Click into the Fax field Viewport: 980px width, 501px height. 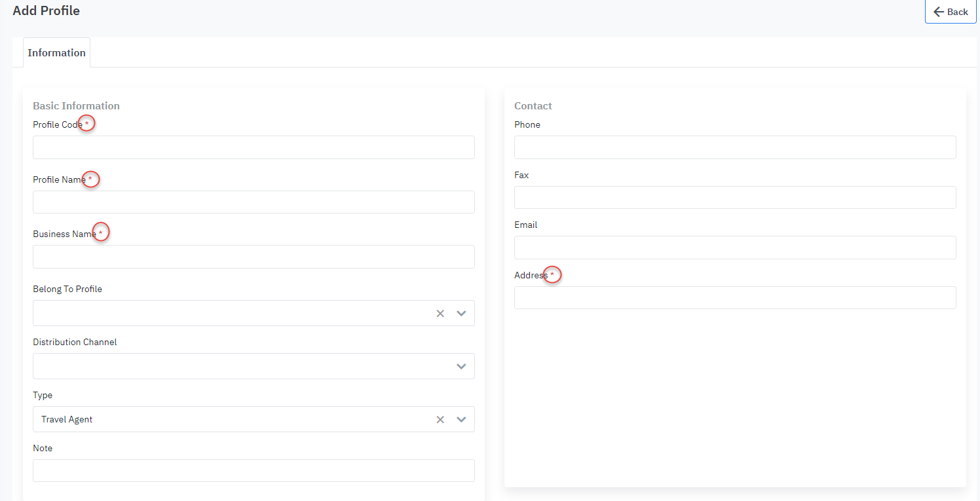(x=735, y=198)
